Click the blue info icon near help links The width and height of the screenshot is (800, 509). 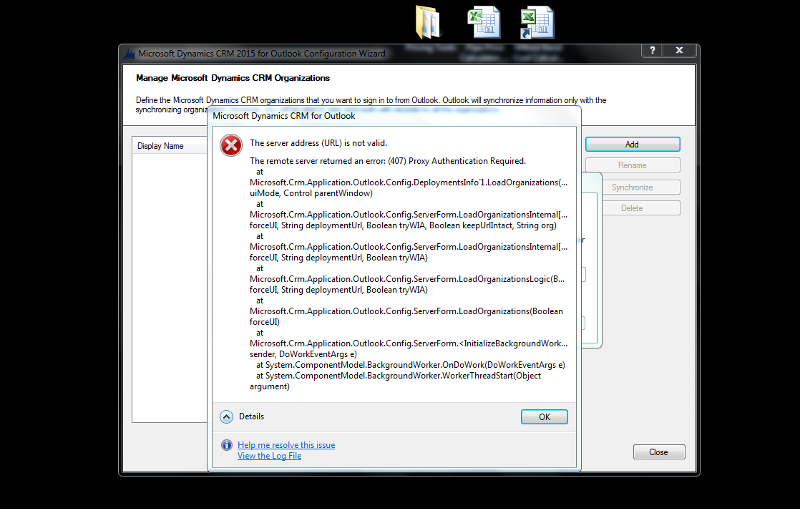[227, 445]
